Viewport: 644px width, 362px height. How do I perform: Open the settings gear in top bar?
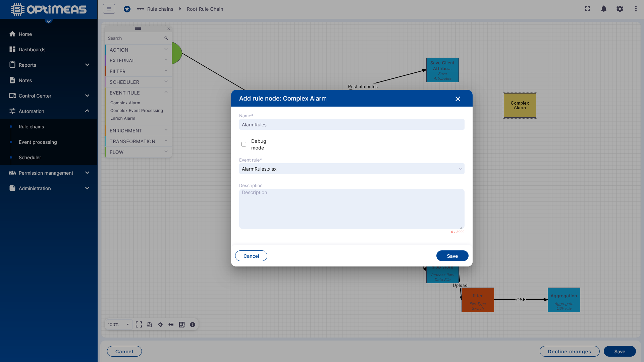pyautogui.click(x=620, y=9)
